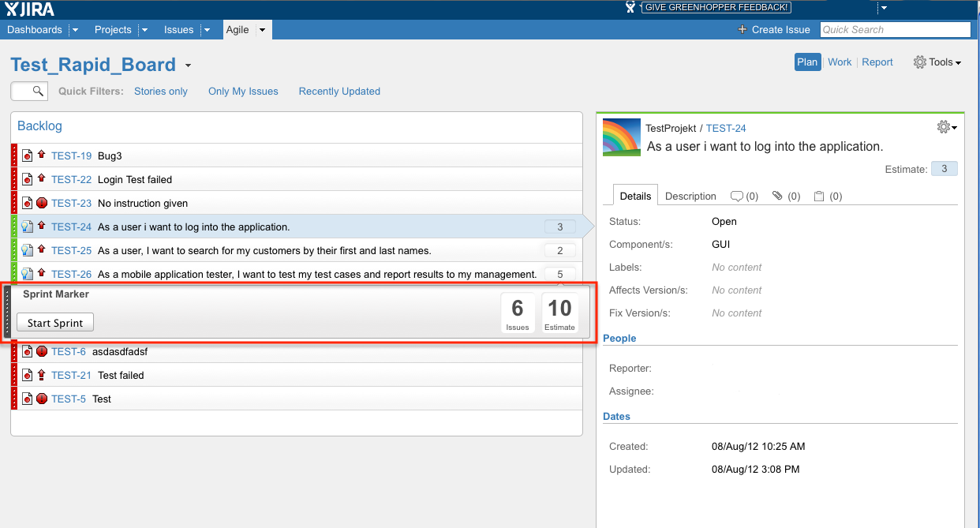
Task: Open TEST-24 link in detail panel
Action: [726, 128]
